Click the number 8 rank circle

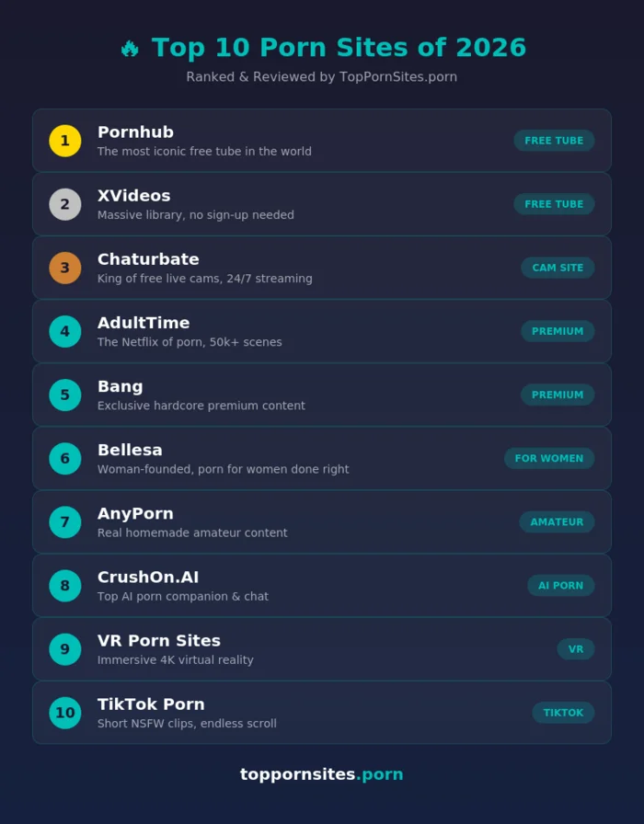(x=65, y=585)
